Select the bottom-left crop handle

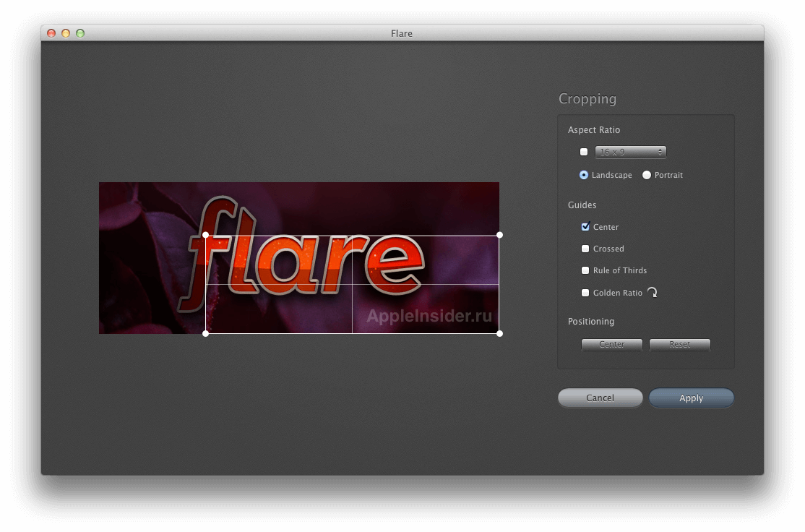tap(206, 333)
